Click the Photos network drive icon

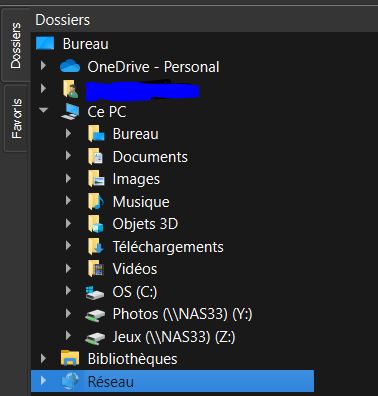95,315
